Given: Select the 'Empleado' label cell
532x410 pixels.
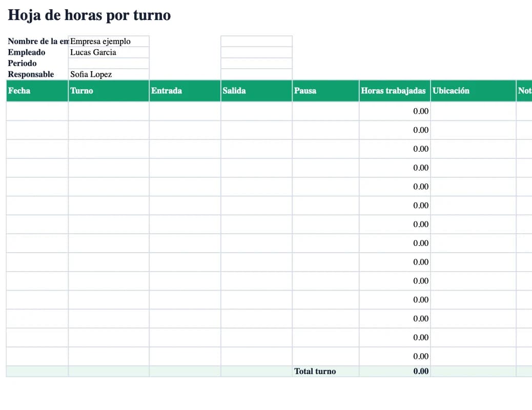Looking at the screenshot, I should click(37, 52).
